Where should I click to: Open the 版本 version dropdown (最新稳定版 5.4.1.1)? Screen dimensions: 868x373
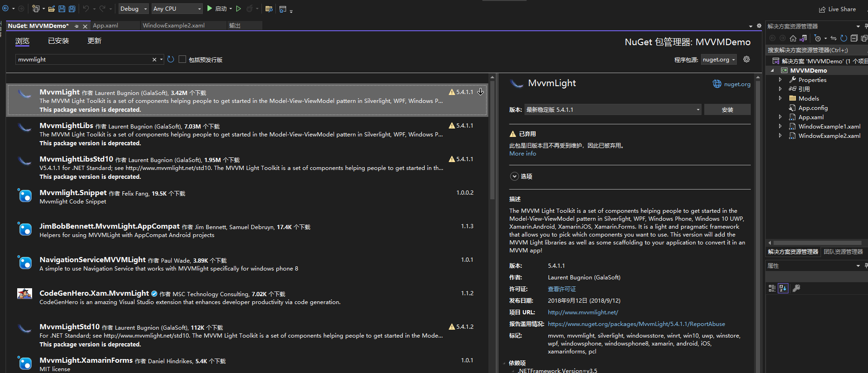click(x=613, y=109)
